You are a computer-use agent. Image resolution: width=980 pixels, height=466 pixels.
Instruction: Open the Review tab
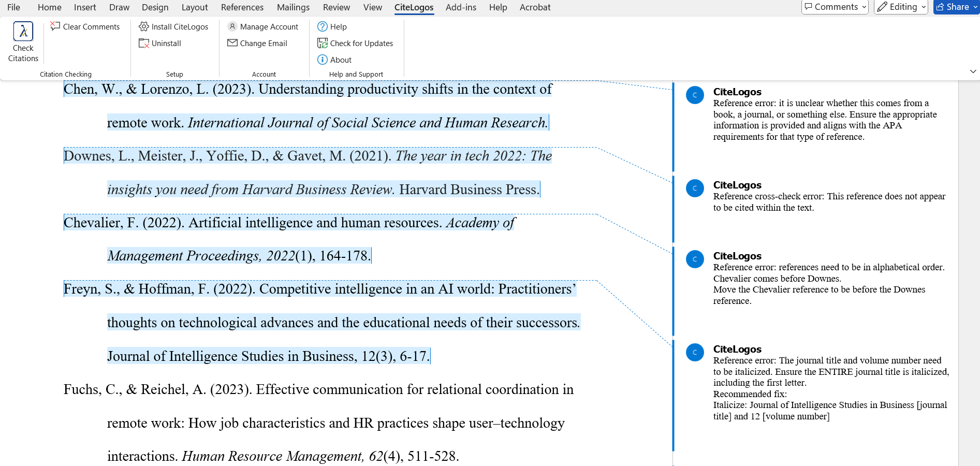336,7
